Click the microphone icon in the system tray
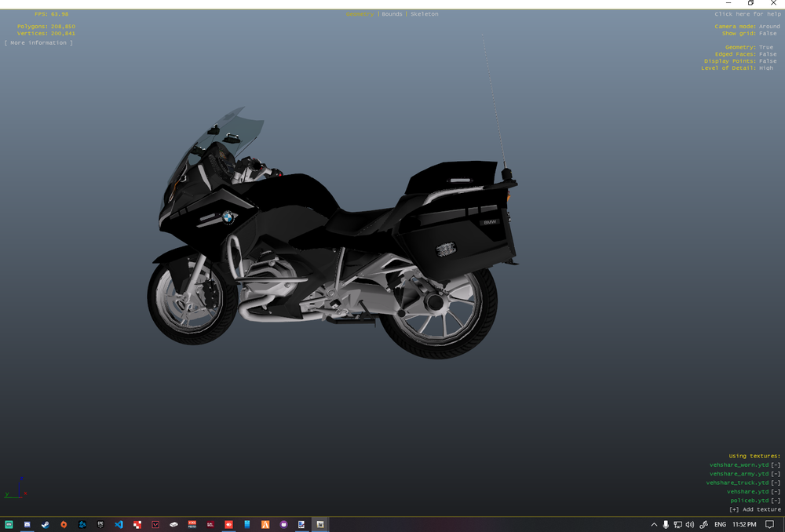The width and height of the screenshot is (785, 532). pos(666,524)
